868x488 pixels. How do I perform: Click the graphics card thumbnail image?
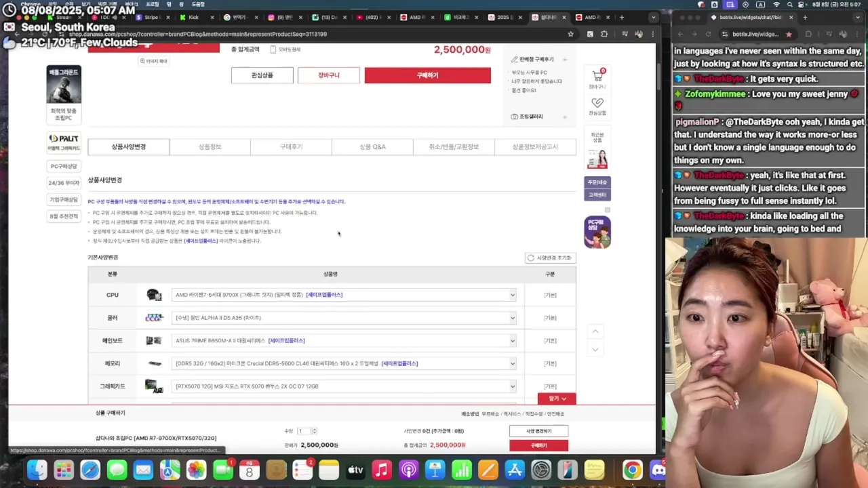(154, 386)
